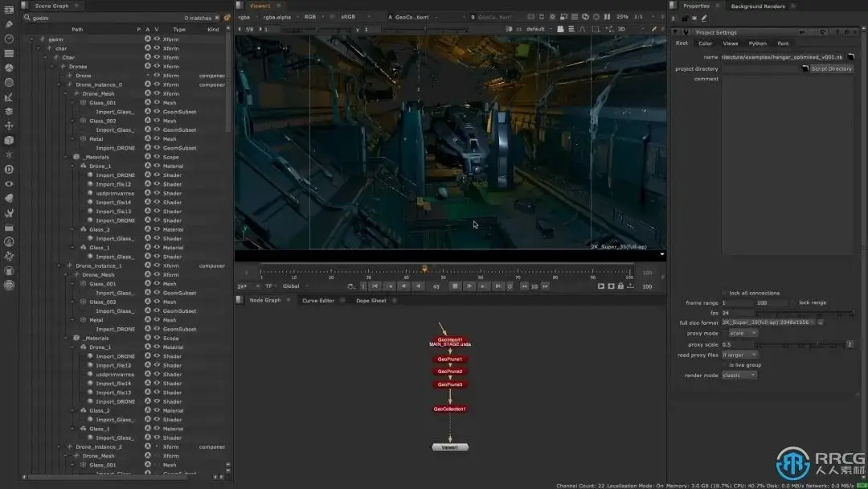Click the Image nodes toolbar icon
This screenshot has height=489, width=868.
click(x=9, y=10)
